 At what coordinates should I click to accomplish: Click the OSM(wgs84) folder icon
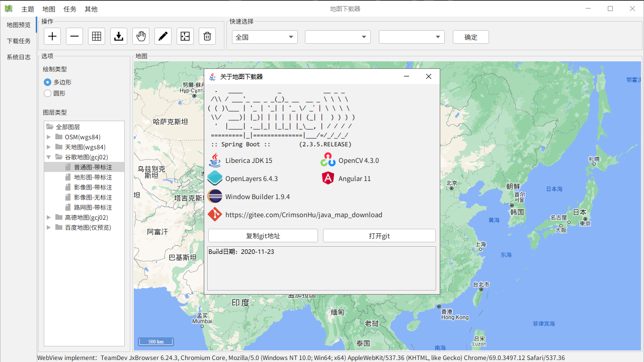59,137
